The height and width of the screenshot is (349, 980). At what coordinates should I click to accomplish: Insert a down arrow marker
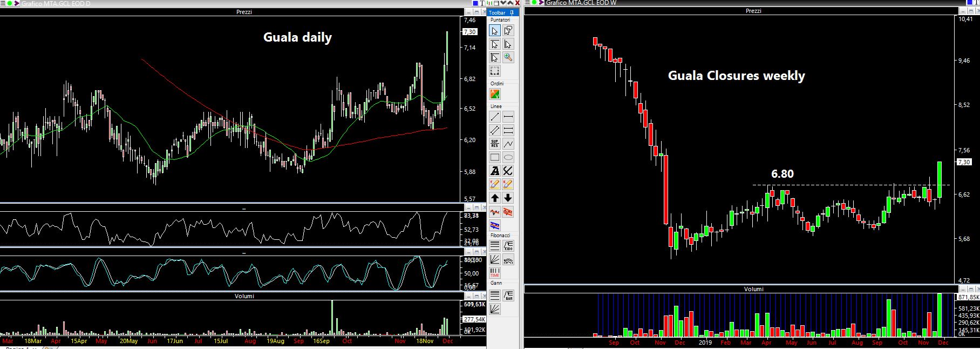click(508, 198)
